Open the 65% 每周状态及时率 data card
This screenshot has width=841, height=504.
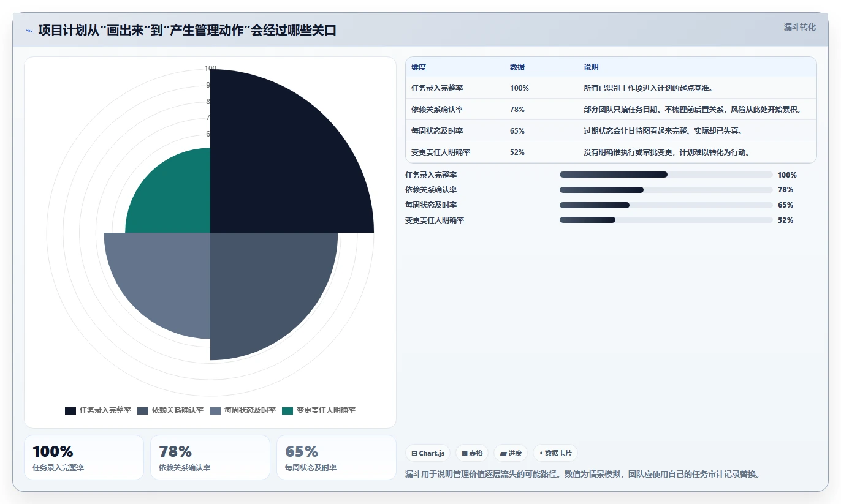(x=337, y=457)
